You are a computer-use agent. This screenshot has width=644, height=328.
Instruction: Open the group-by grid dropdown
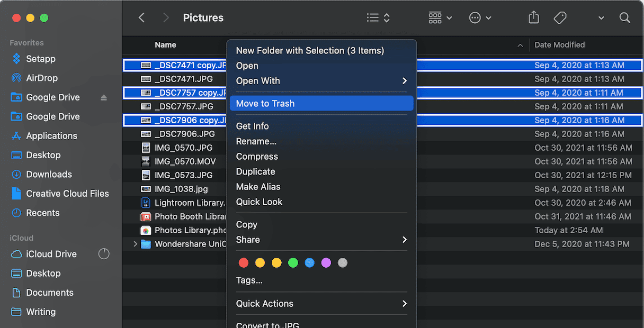coord(440,18)
